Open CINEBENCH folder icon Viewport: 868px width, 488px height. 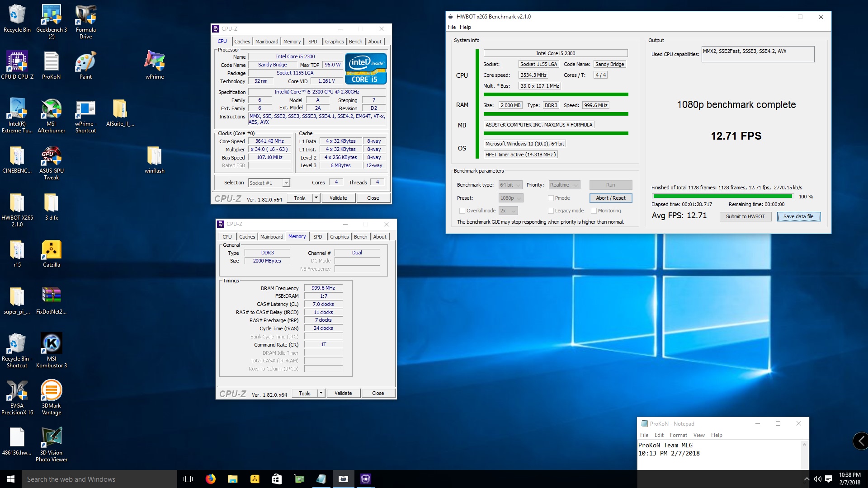pyautogui.click(x=17, y=160)
